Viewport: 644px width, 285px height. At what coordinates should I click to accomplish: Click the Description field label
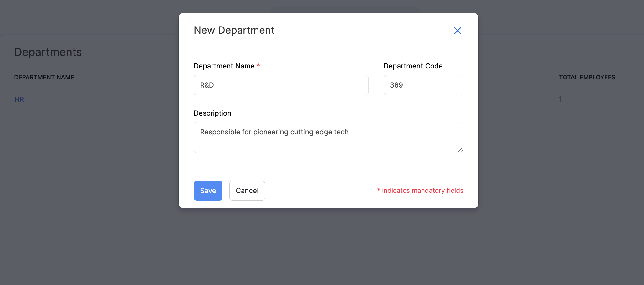pos(212,113)
